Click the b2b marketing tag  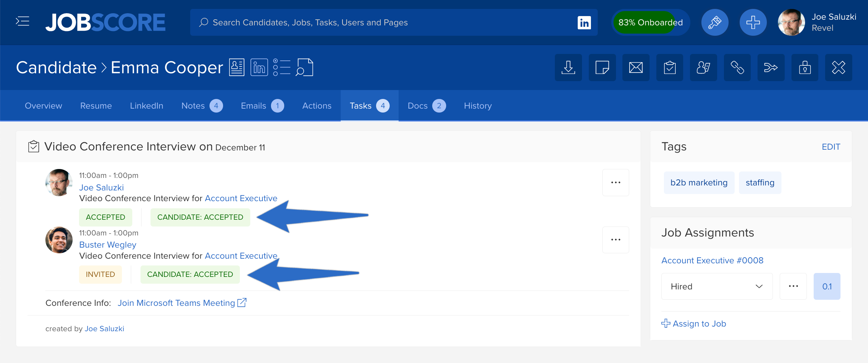699,183
